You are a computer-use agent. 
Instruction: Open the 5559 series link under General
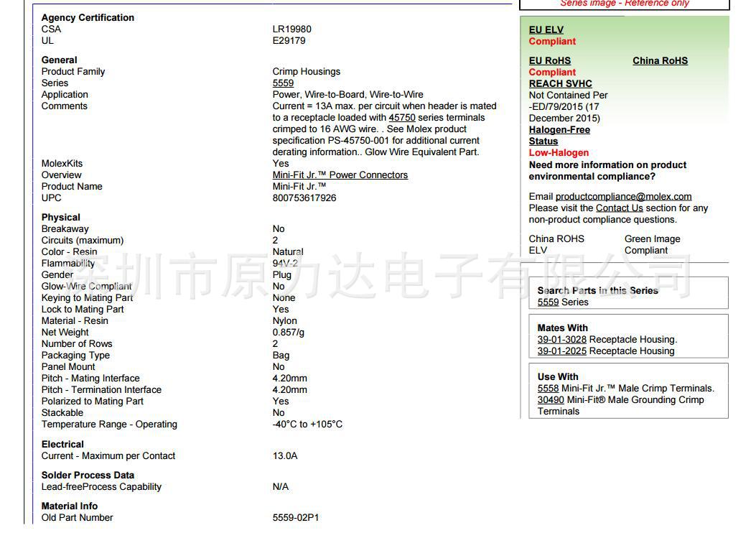(283, 83)
